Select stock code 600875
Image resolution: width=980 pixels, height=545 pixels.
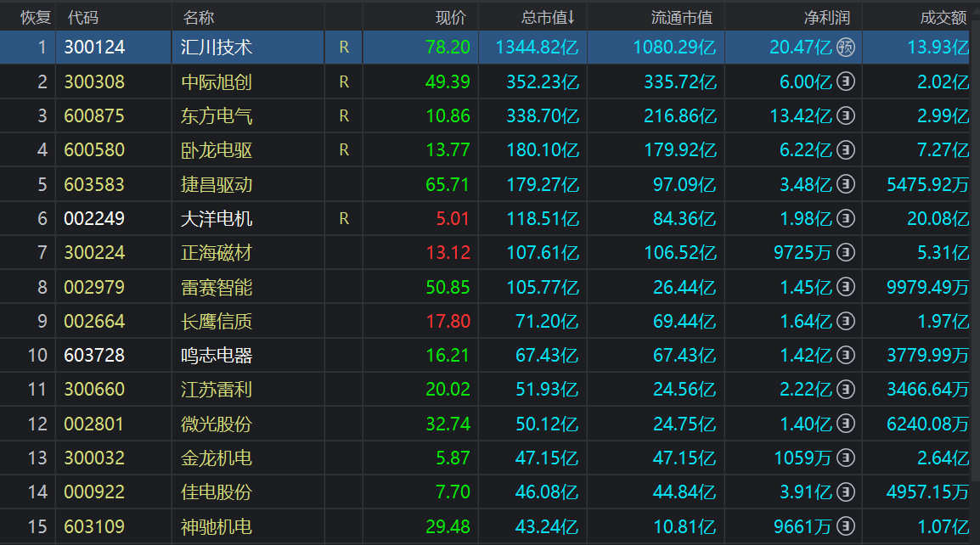click(94, 115)
